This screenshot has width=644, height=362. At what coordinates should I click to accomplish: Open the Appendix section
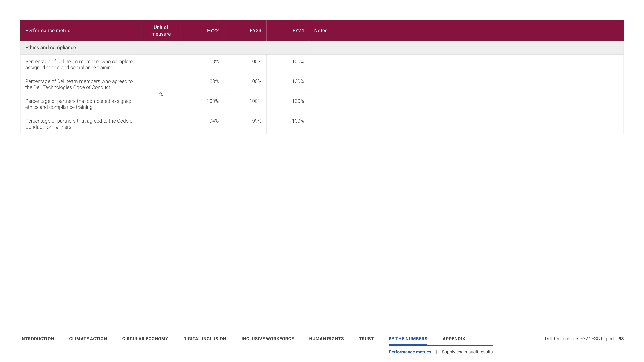click(454, 339)
